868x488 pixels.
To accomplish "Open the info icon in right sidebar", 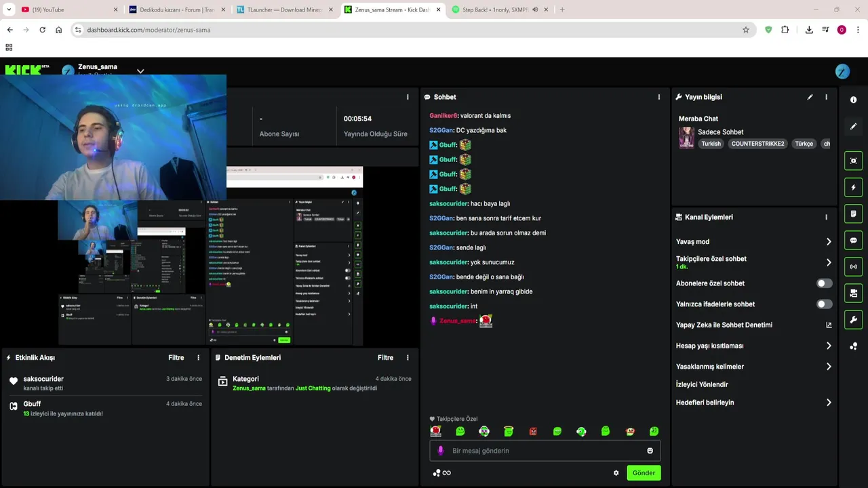I will pyautogui.click(x=853, y=100).
